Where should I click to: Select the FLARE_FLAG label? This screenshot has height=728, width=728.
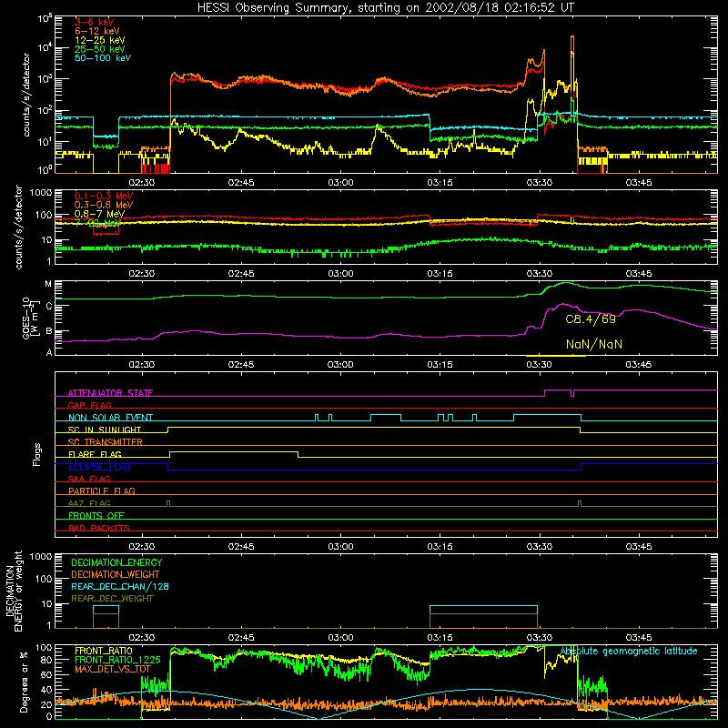click(x=95, y=454)
